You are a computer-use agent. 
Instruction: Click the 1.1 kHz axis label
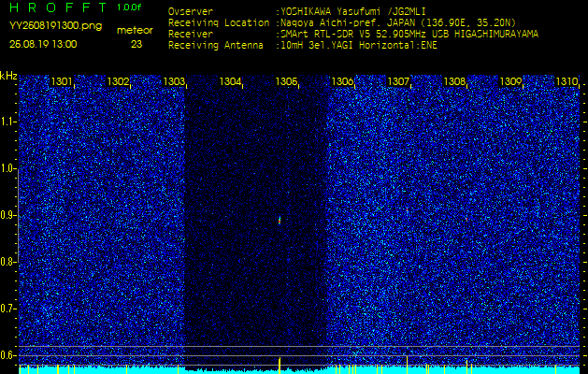pos(7,122)
